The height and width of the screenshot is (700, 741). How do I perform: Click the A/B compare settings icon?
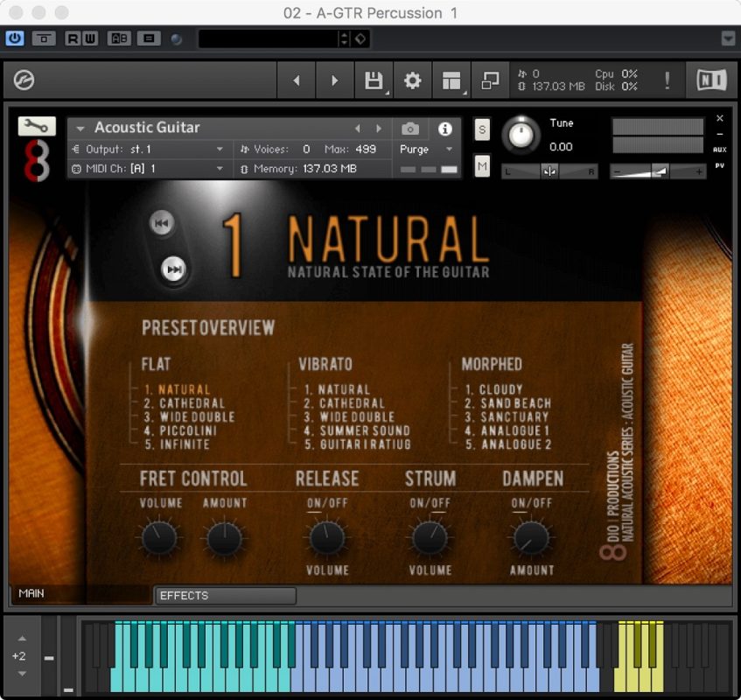click(x=119, y=38)
